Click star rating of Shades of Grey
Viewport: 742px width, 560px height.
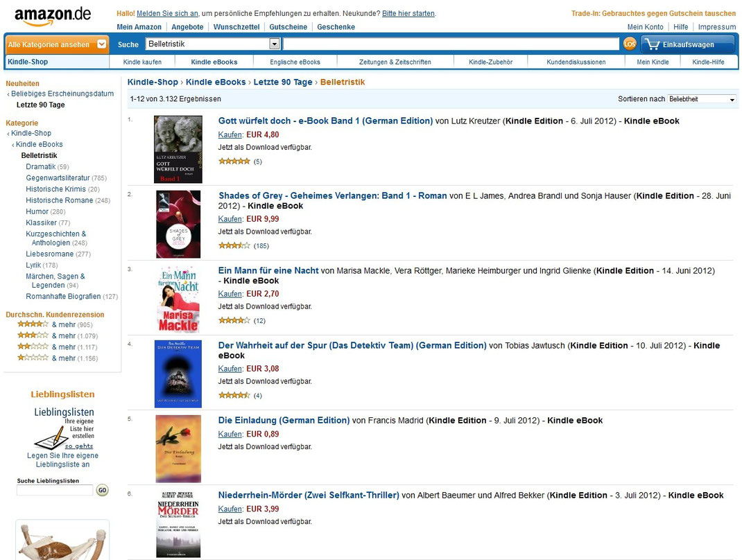tap(234, 245)
